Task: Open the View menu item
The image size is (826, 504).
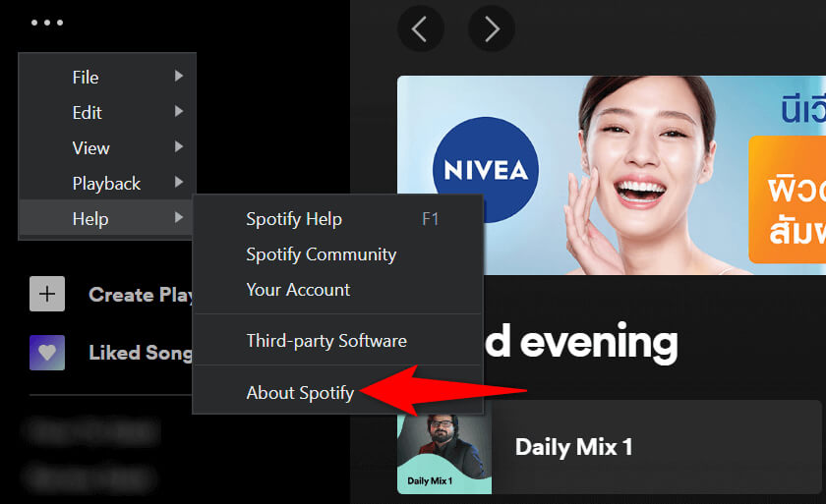Action: coord(107,147)
